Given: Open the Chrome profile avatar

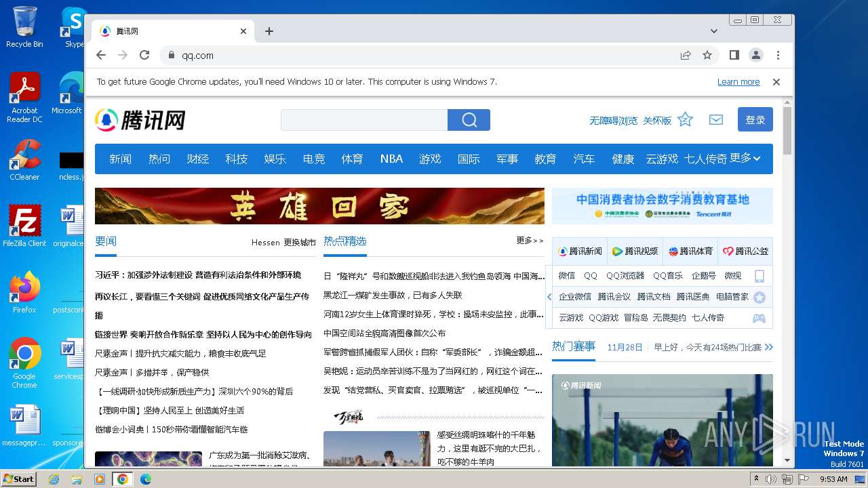Looking at the screenshot, I should click(755, 55).
